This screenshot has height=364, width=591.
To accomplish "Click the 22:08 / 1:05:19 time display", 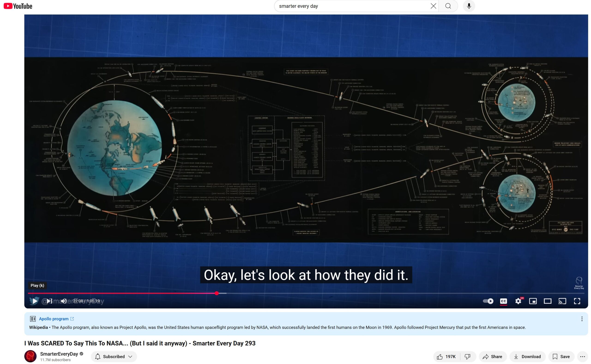I will (86, 301).
